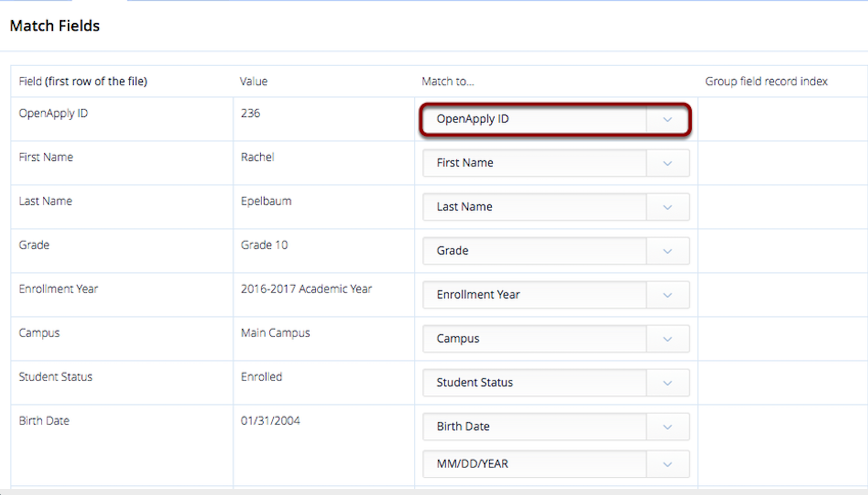Click chevron arrow of Grade dropdown
The image size is (868, 495).
667,251
